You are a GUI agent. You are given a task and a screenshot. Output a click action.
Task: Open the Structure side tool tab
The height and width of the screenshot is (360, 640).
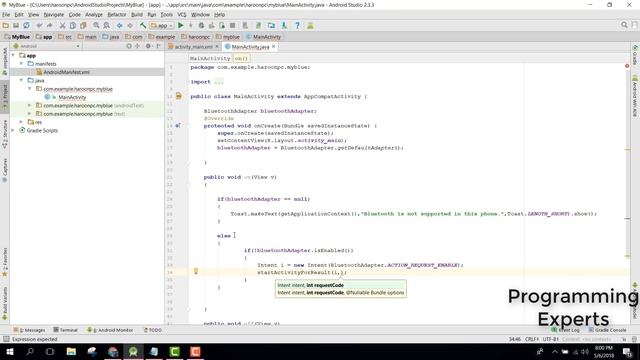tap(5, 134)
